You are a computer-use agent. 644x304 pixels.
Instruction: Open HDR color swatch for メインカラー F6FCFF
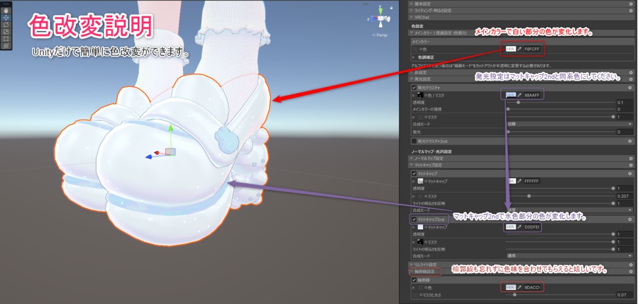(x=511, y=49)
